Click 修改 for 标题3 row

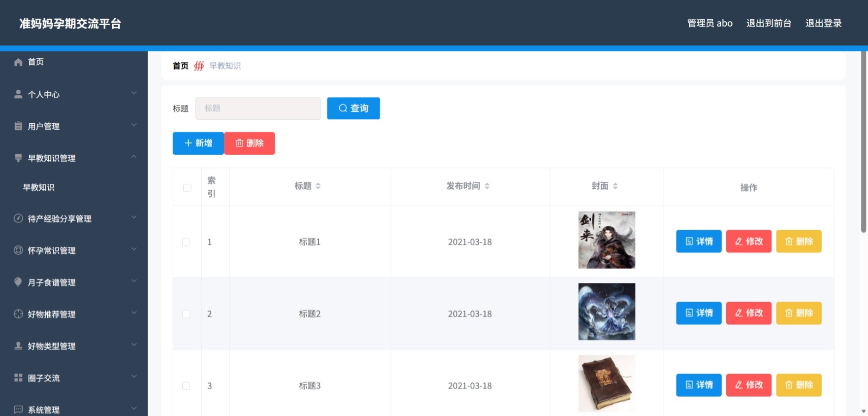point(749,385)
